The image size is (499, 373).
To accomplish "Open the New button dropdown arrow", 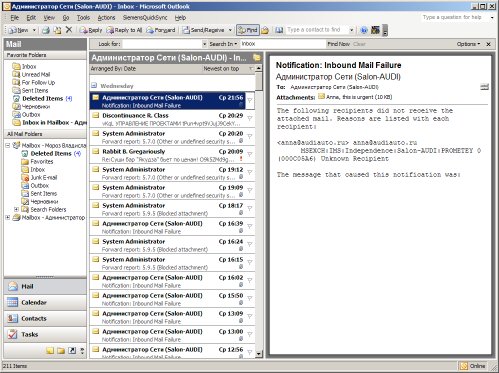I will click(34, 30).
